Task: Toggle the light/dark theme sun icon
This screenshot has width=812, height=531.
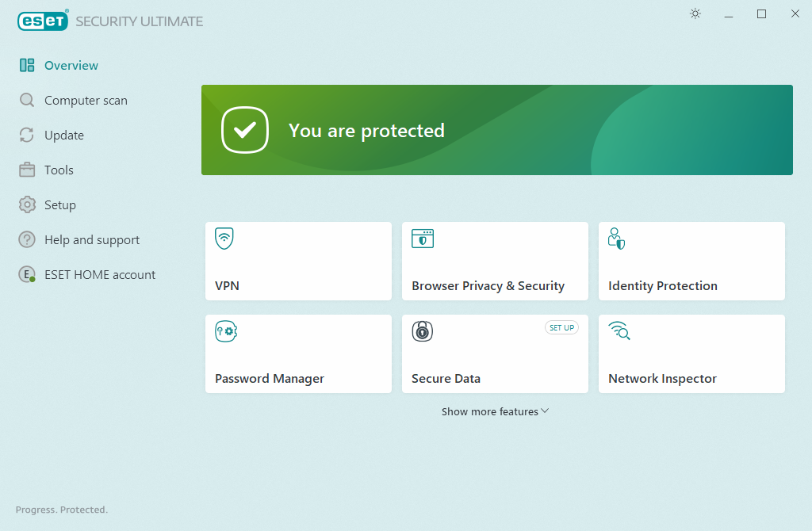Action: [x=695, y=13]
